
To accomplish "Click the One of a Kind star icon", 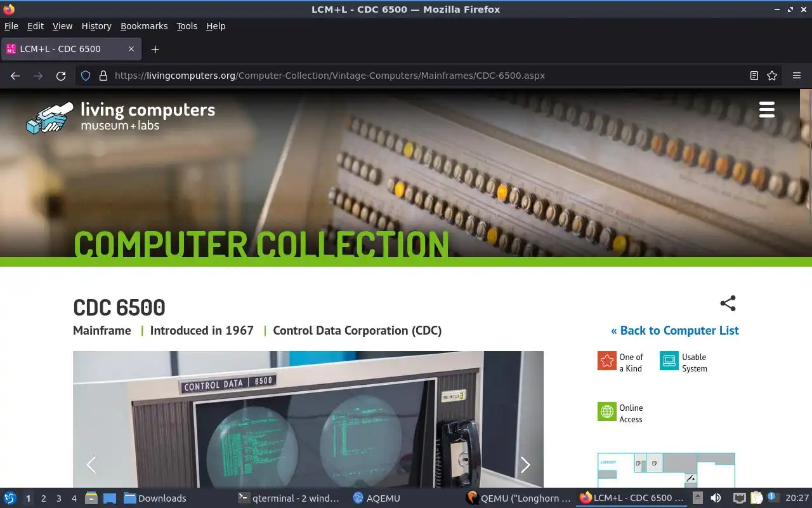I will 607,361.
